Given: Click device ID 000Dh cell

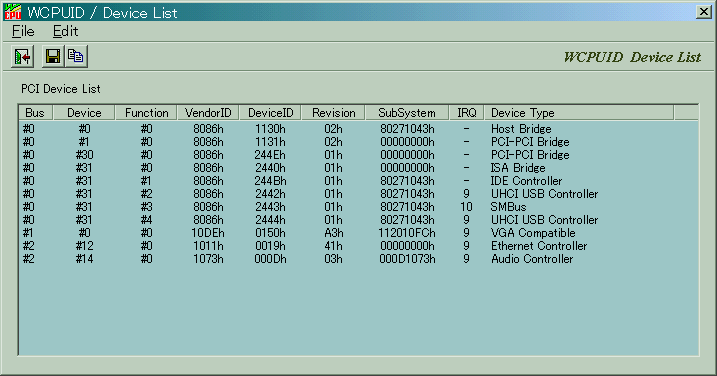Looking at the screenshot, I should (x=270, y=259).
